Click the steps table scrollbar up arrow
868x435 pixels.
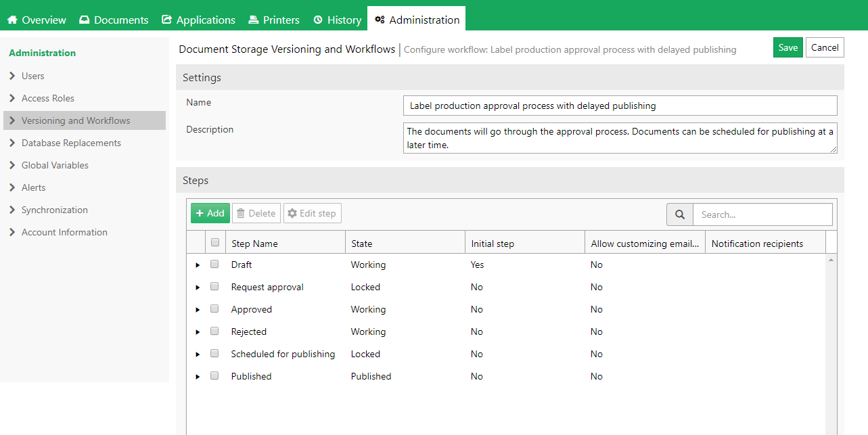pyautogui.click(x=831, y=259)
